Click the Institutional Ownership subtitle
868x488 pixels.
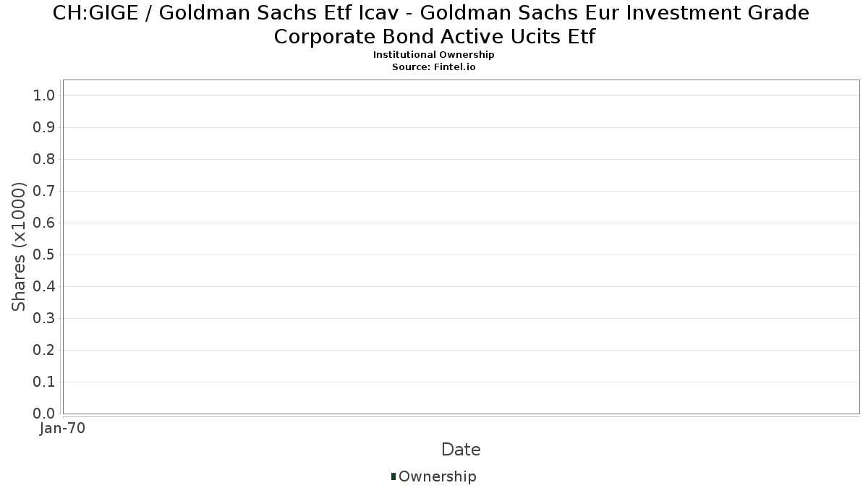434,55
